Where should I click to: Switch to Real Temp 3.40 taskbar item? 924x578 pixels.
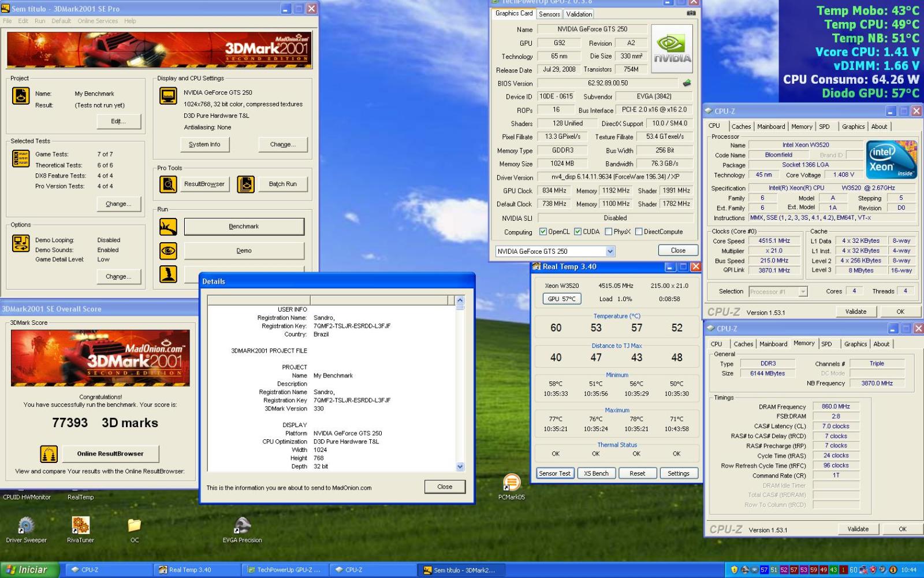197,569
